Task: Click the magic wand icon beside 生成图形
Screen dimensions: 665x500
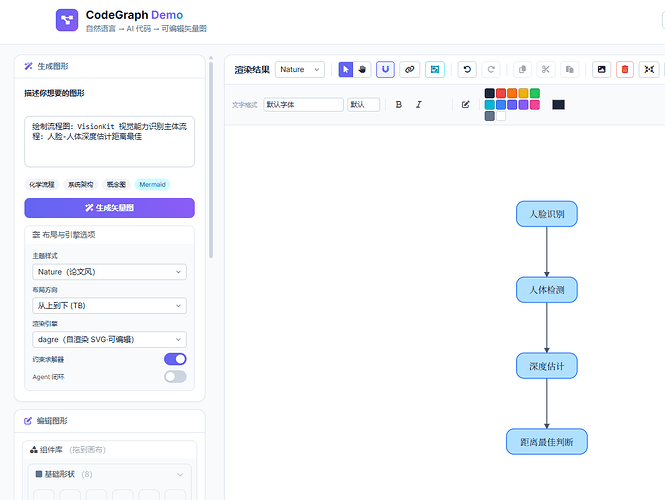Action: point(28,66)
